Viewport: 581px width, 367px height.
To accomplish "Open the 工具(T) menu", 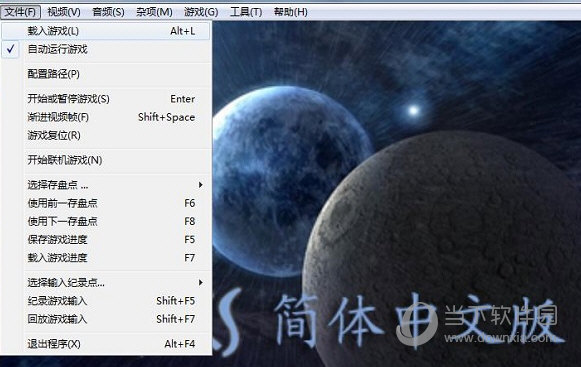I will coord(246,12).
